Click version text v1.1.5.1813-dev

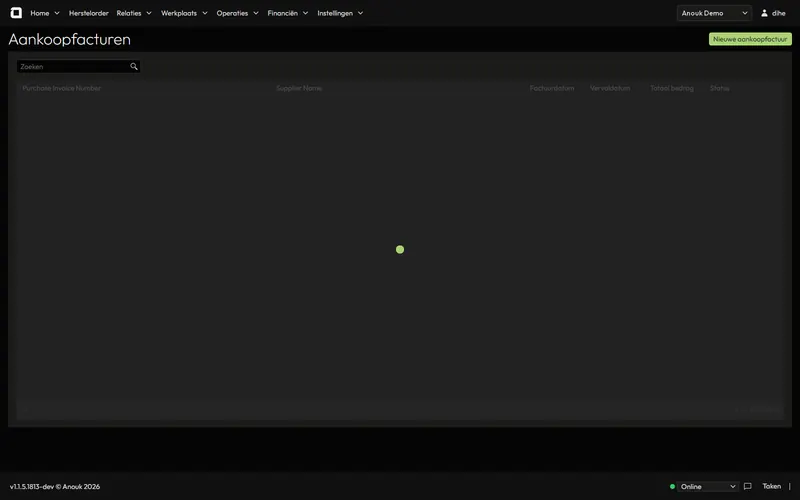pyautogui.click(x=32, y=487)
